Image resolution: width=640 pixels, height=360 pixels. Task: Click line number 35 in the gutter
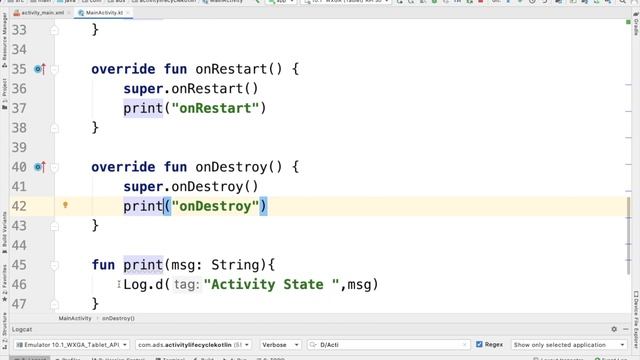click(x=19, y=69)
